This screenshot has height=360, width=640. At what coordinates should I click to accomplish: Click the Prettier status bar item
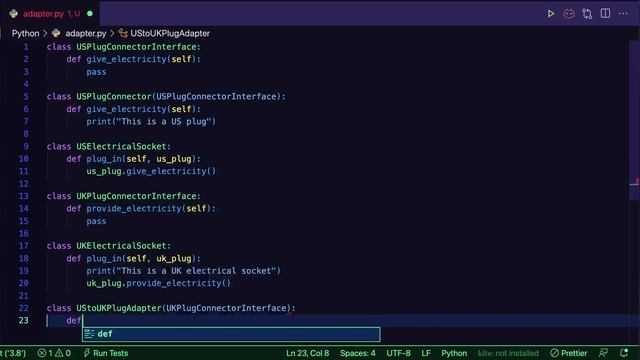click(569, 353)
